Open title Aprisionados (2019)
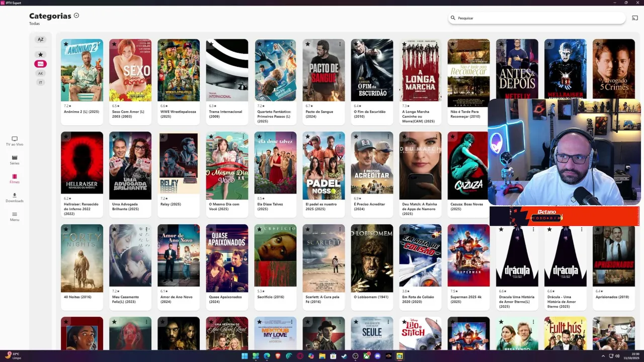The width and height of the screenshot is (644, 362). pos(612,297)
